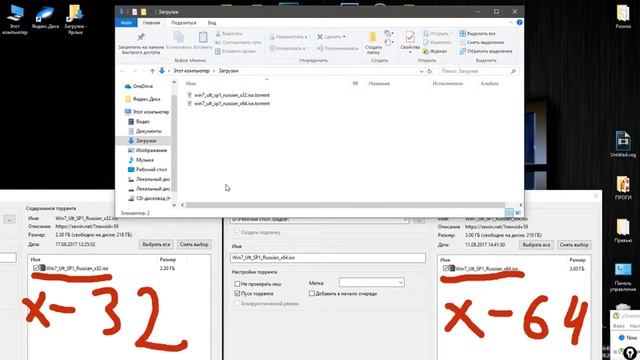The width and height of the screenshot is (640, 360).
Task: Select Музыка in navigation pane
Action: tap(144, 160)
